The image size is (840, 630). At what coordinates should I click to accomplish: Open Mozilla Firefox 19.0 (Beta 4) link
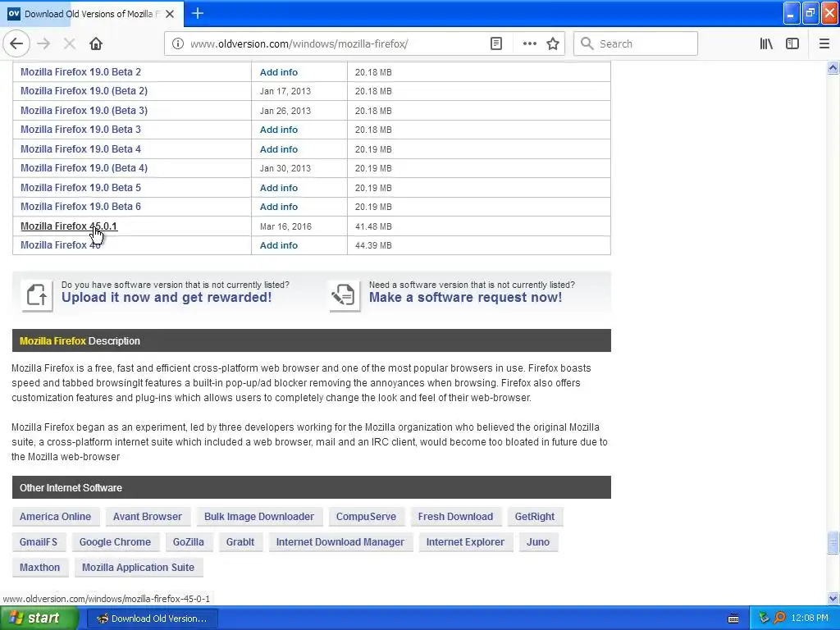click(84, 167)
